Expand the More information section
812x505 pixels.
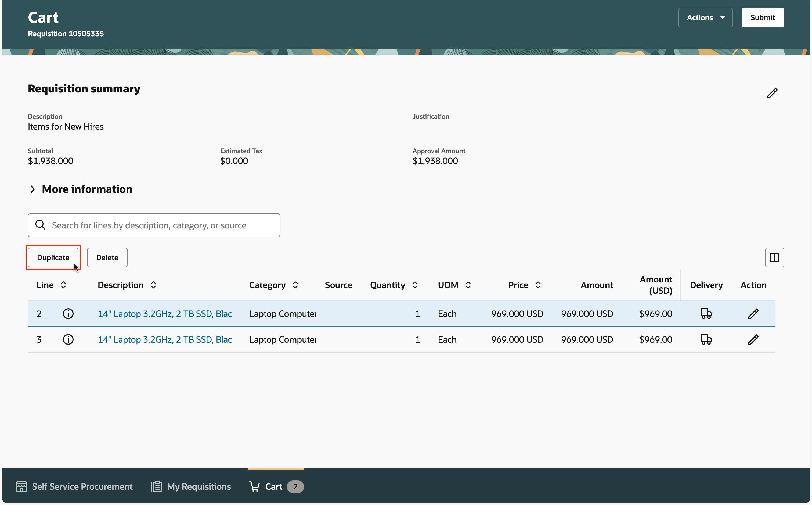tap(33, 189)
